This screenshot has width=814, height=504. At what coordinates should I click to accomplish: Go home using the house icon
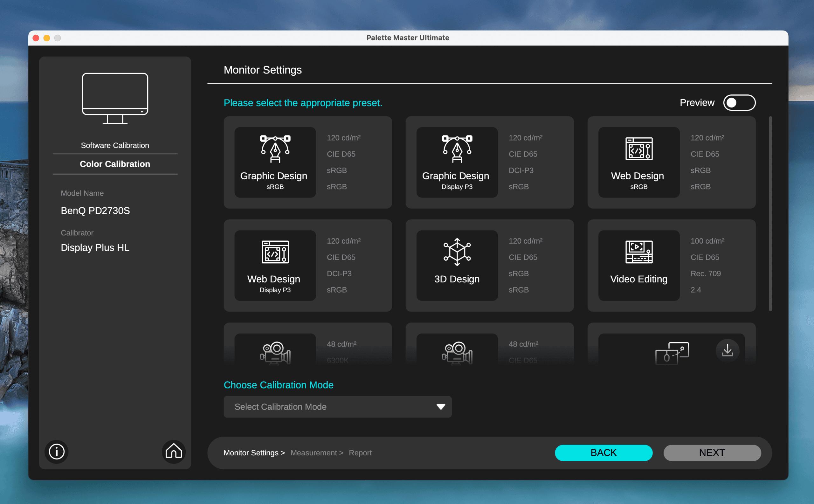pyautogui.click(x=174, y=452)
